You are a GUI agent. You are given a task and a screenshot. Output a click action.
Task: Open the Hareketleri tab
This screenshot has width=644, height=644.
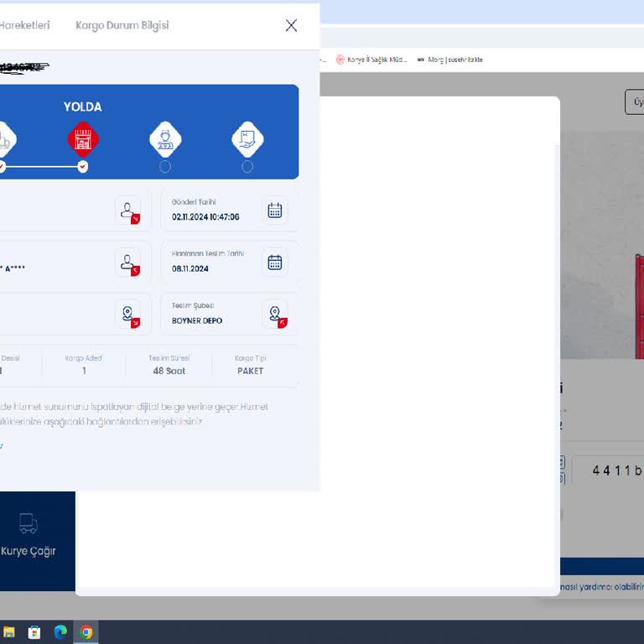(24, 25)
